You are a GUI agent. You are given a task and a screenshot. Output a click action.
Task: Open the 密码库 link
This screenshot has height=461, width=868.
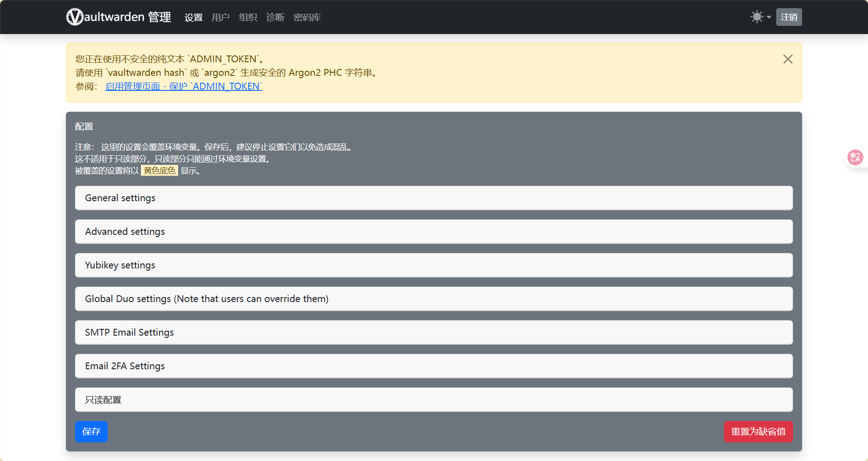point(307,17)
